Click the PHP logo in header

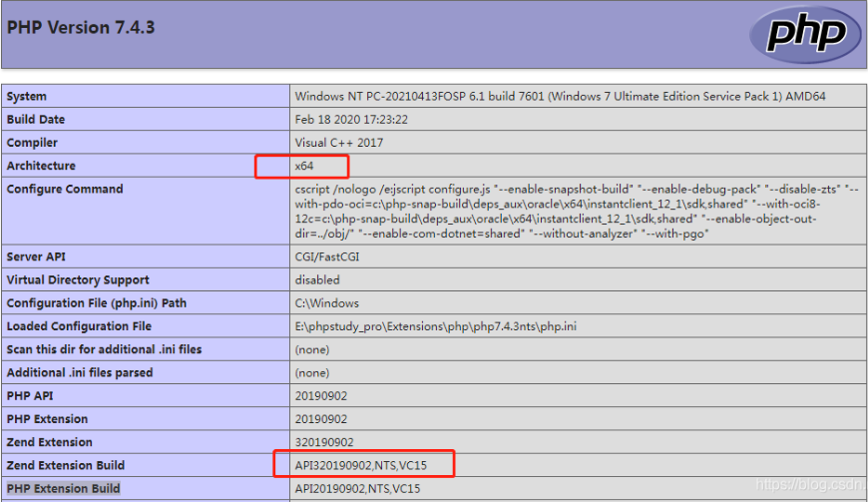(x=805, y=34)
